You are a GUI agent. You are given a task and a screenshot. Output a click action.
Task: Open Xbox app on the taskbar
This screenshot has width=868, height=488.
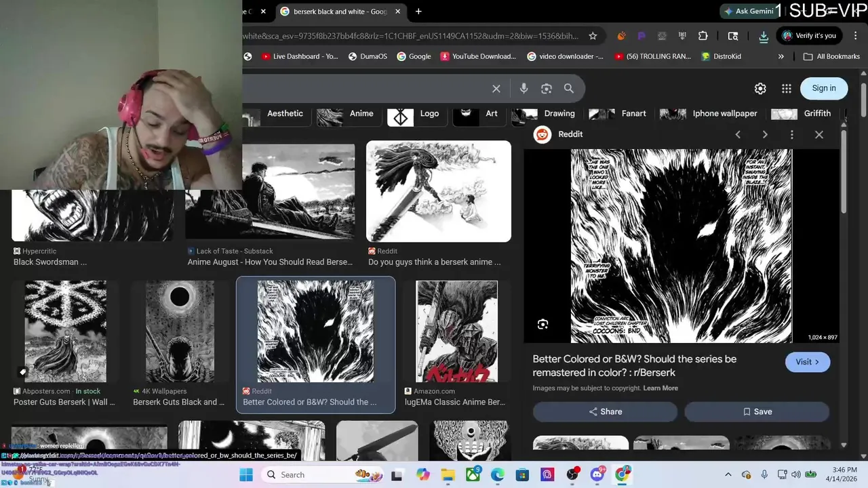473,474
